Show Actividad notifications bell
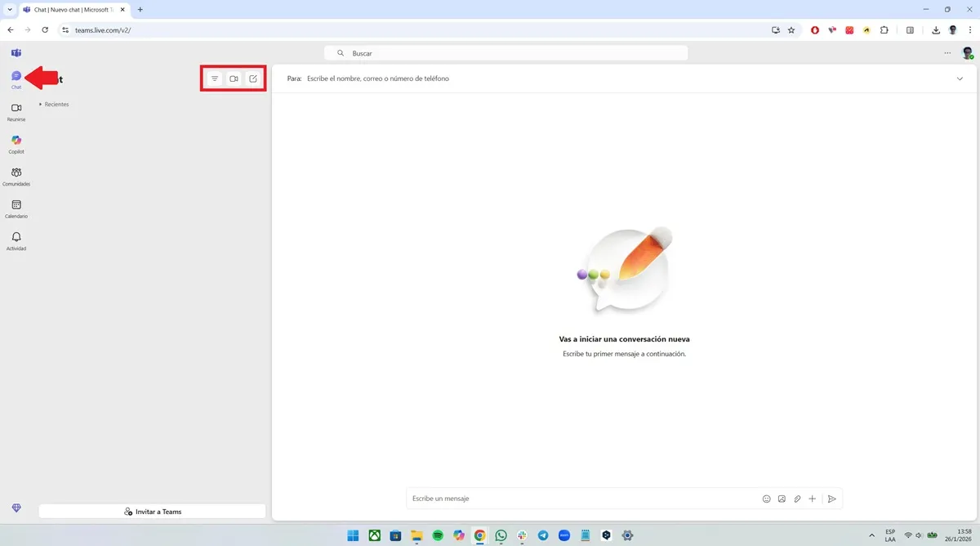Viewport: 980px width, 546px height. tap(16, 241)
